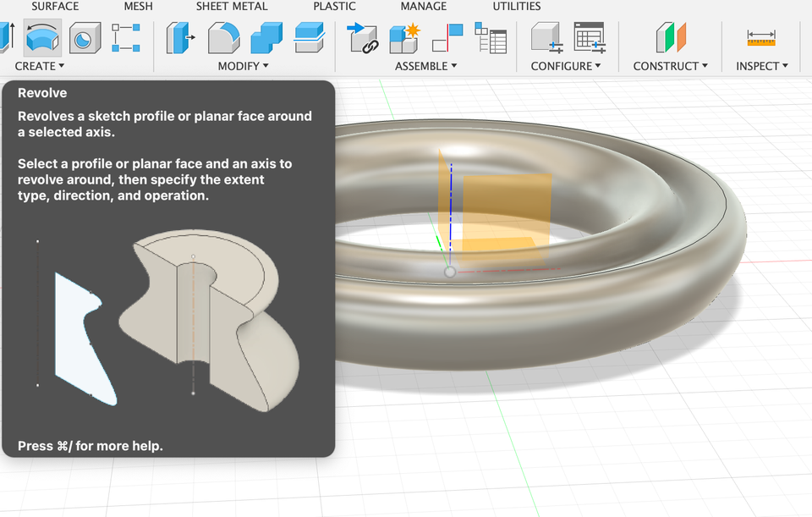This screenshot has height=517, width=812.
Task: Click the New Component icon with the star
Action: coord(404,38)
